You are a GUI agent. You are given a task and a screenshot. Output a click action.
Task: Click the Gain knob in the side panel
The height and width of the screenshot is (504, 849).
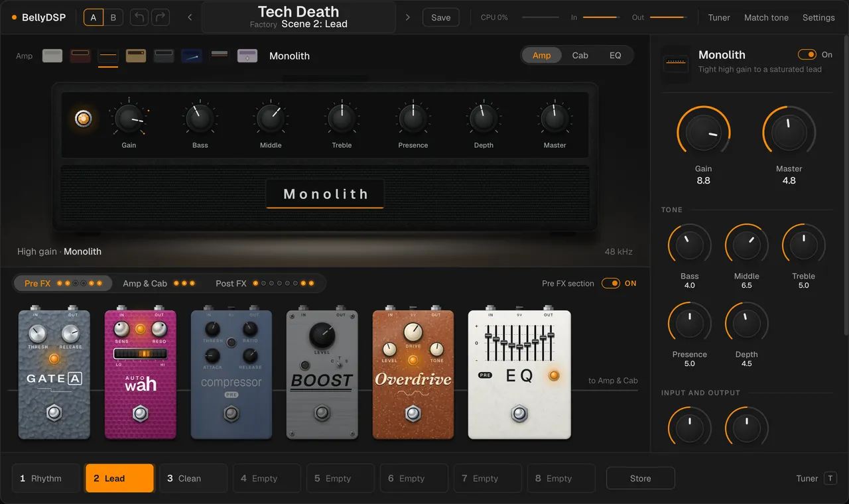(x=703, y=133)
